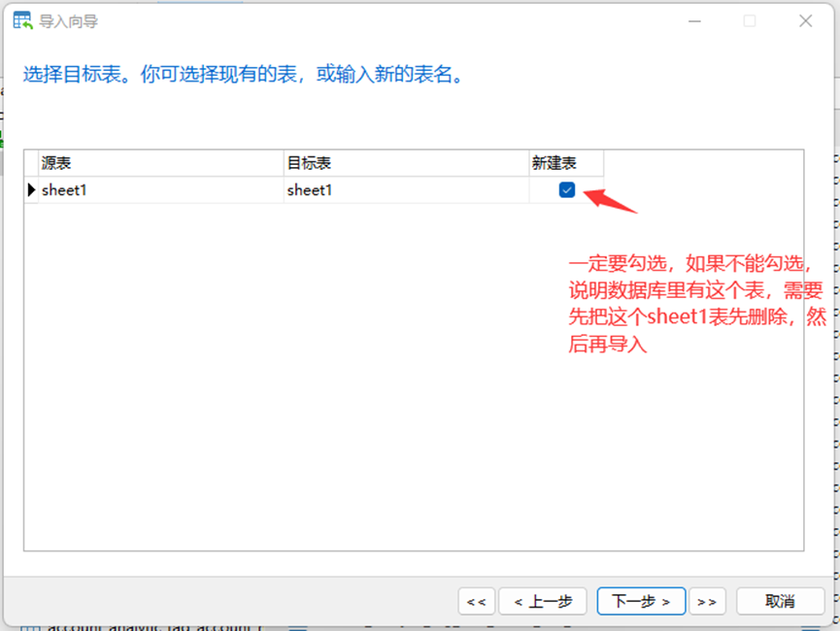Image resolution: width=840 pixels, height=631 pixels.
Task: Proceed with the 下一步 button
Action: coord(641,601)
